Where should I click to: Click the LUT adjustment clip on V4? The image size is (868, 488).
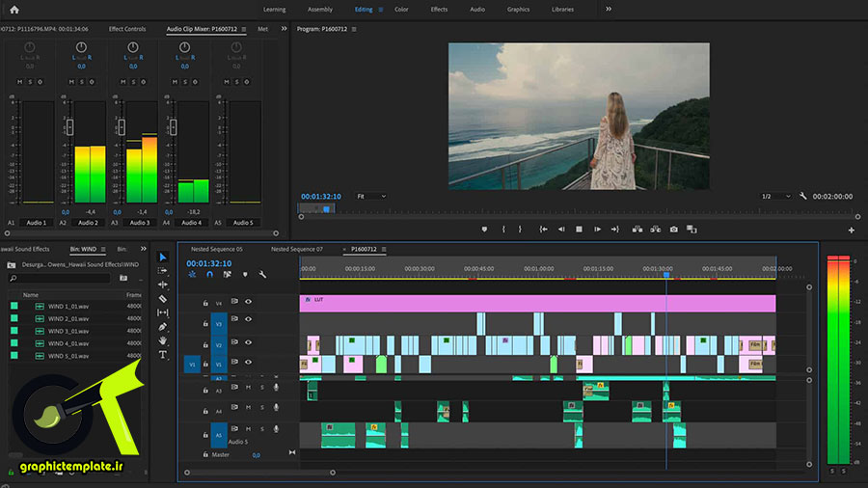tap(537, 303)
